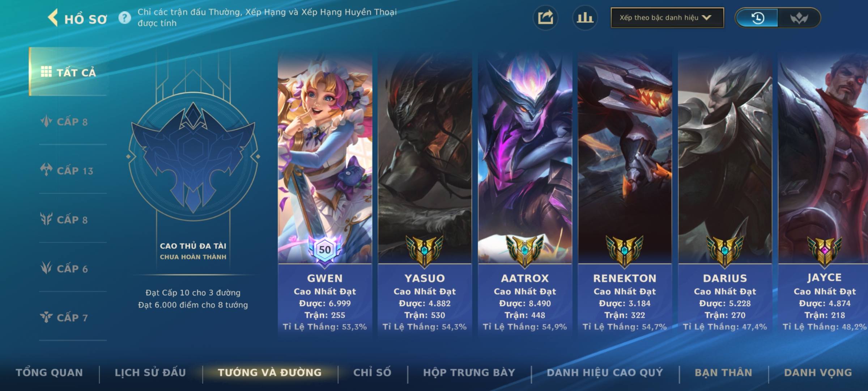Screen dimensions: 868x391
Task: Go to the Hộp Trưng Bày tab
Action: pyautogui.click(x=469, y=373)
